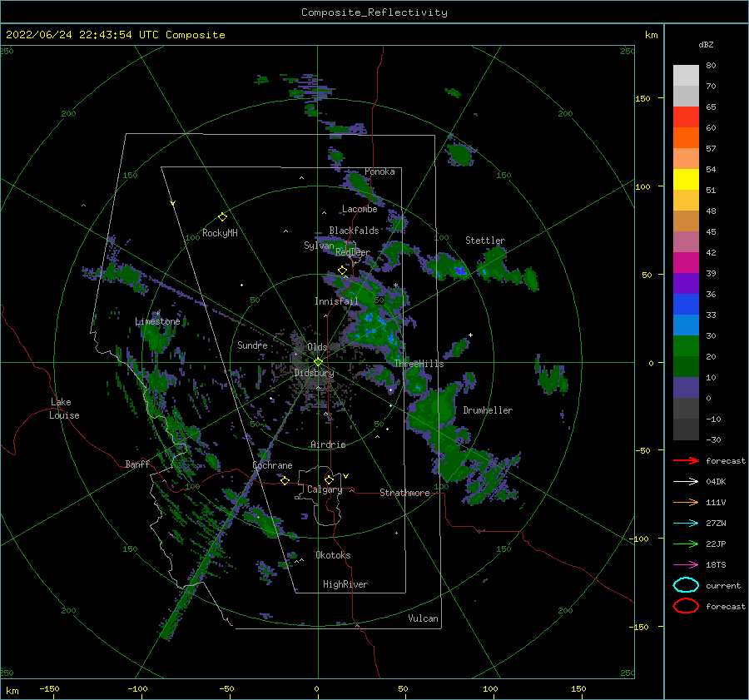
Task: Click the Olds city label
Action: (x=317, y=347)
